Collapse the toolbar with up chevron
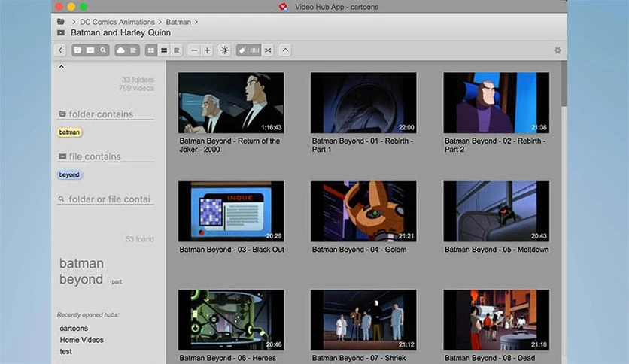629x364 pixels. tap(285, 50)
